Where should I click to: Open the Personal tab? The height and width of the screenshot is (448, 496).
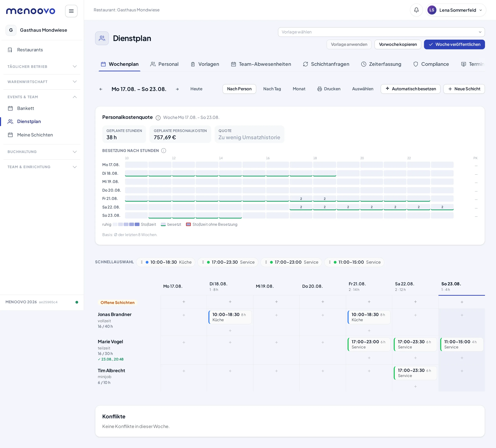pos(164,64)
